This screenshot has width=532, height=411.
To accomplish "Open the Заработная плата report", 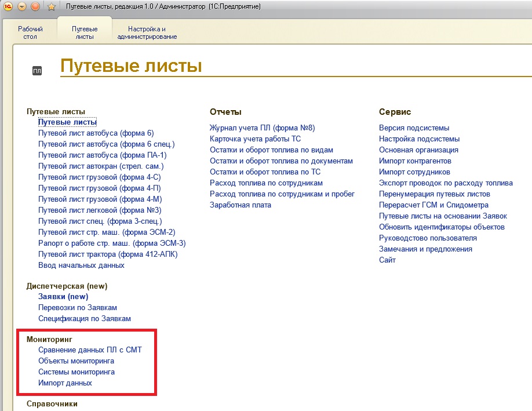I will point(241,205).
